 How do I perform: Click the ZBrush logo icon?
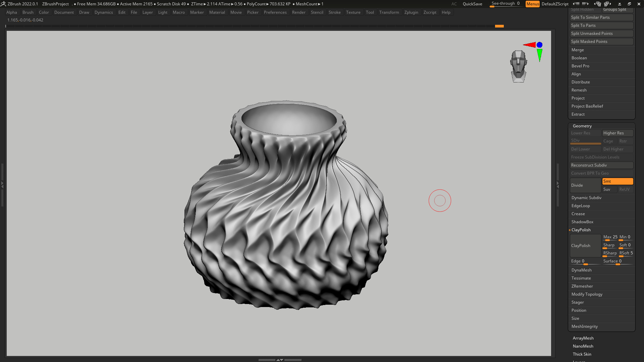(x=3, y=4)
